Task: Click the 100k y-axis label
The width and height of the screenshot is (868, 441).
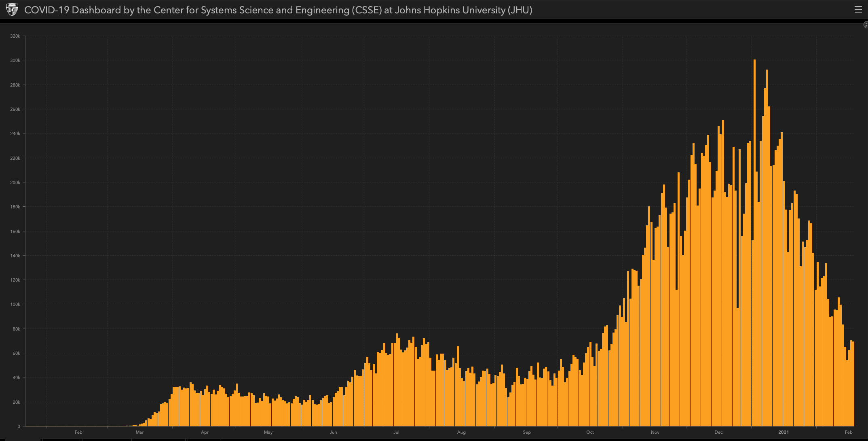Action: click(x=15, y=304)
